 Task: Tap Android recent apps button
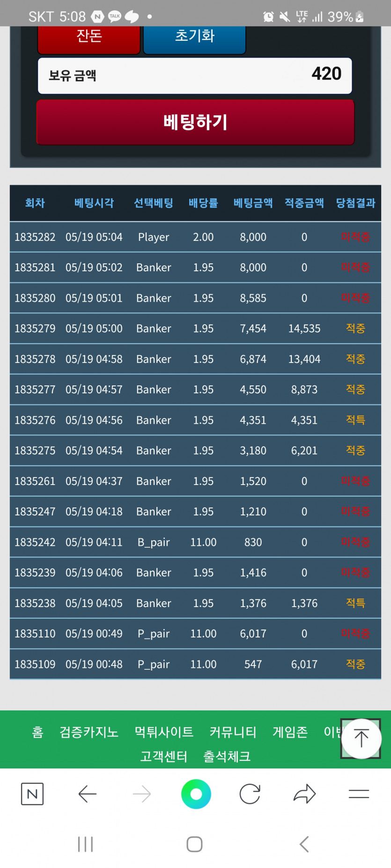[x=85, y=844]
